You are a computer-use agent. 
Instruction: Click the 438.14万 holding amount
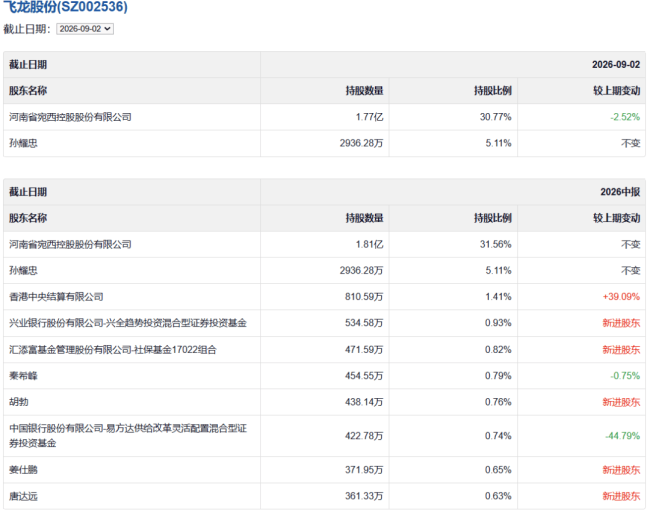click(364, 402)
